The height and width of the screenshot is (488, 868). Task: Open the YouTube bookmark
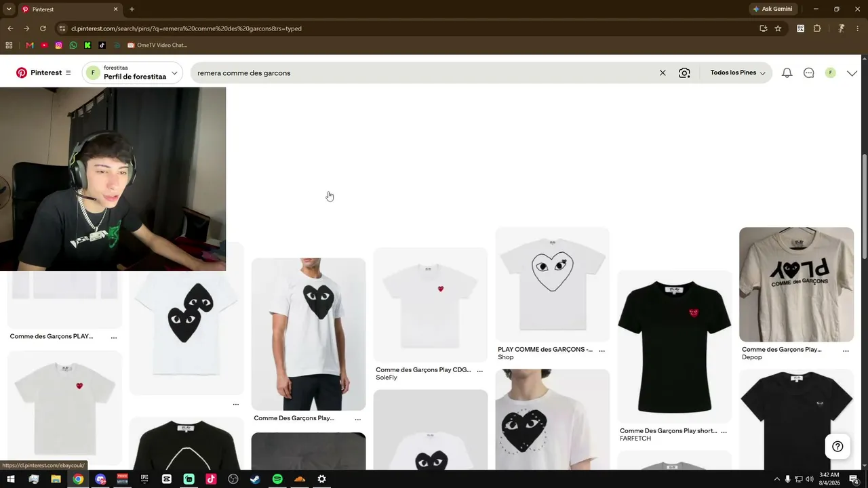(44, 45)
